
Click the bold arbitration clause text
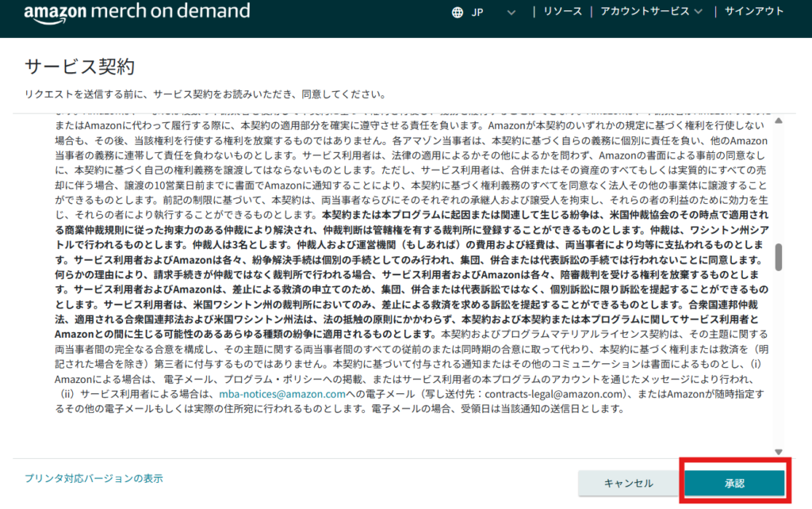pyautogui.click(x=412, y=274)
